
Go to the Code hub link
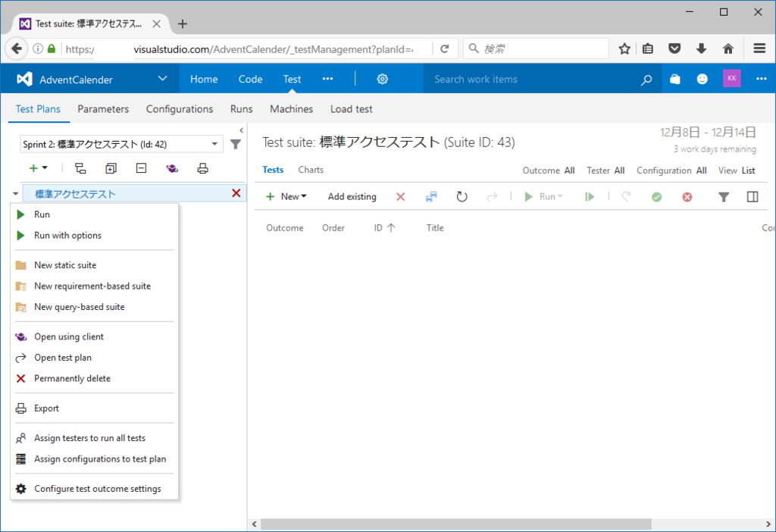pyautogui.click(x=250, y=79)
